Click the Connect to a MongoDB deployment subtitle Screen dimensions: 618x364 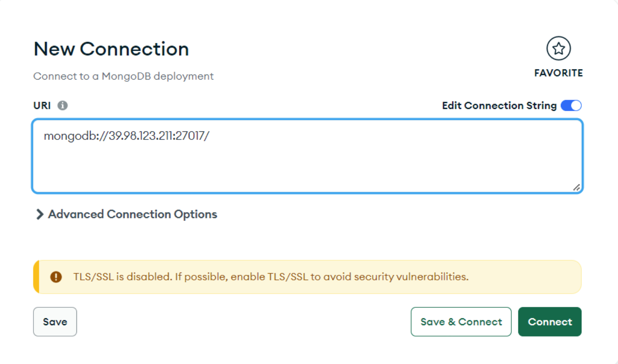[124, 76]
